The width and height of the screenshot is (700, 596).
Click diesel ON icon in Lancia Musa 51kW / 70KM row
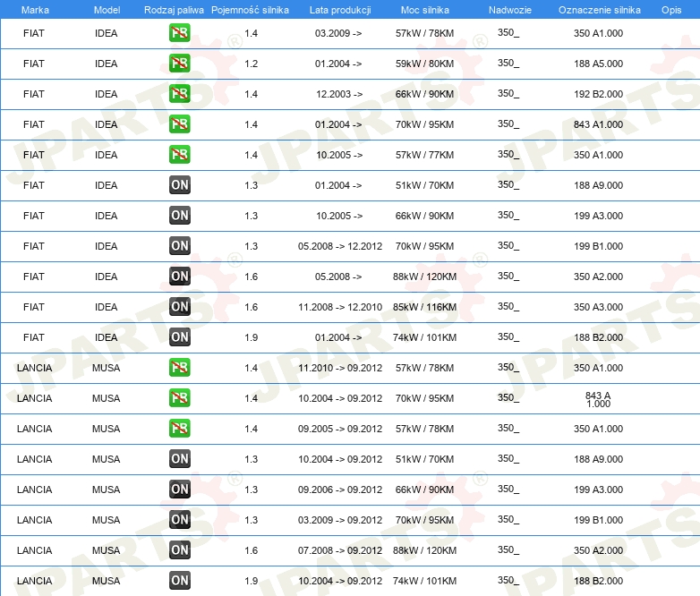[179, 458]
